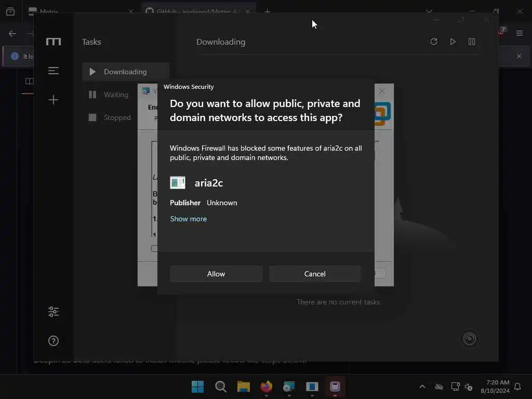The image size is (532, 399).
Task: Open the blue window app in taskbar
Action: point(312,387)
